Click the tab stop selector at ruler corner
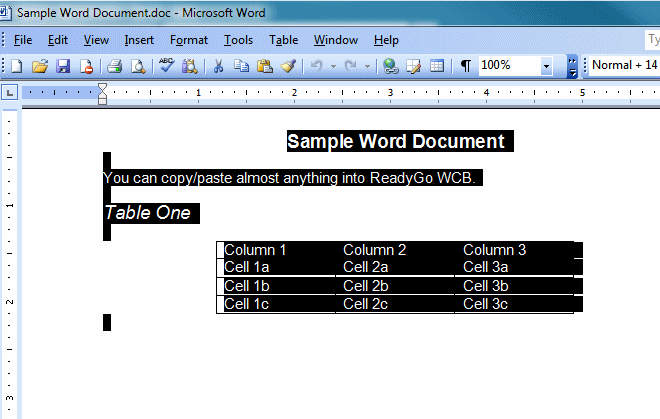Screen dimensions: 660x419 click(9, 92)
